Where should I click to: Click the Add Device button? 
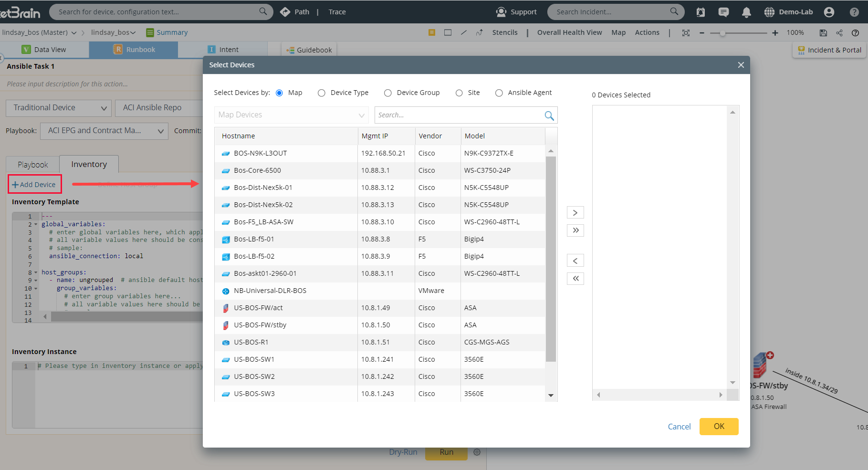pyautogui.click(x=34, y=184)
